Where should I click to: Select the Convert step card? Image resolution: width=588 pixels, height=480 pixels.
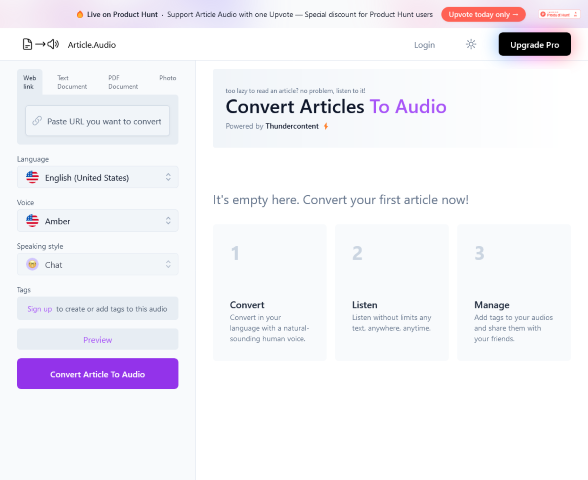270,292
